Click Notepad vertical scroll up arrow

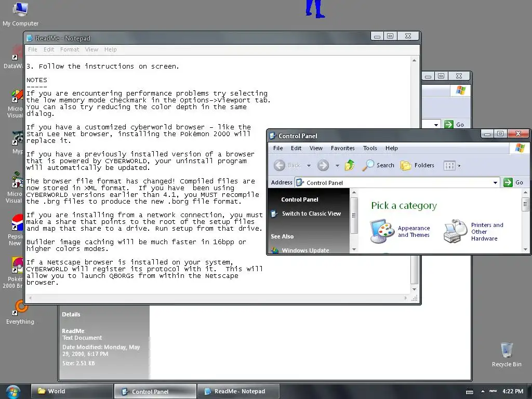414,60
